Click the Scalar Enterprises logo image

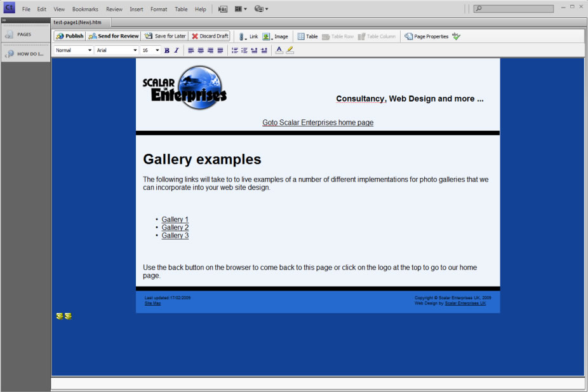click(185, 88)
